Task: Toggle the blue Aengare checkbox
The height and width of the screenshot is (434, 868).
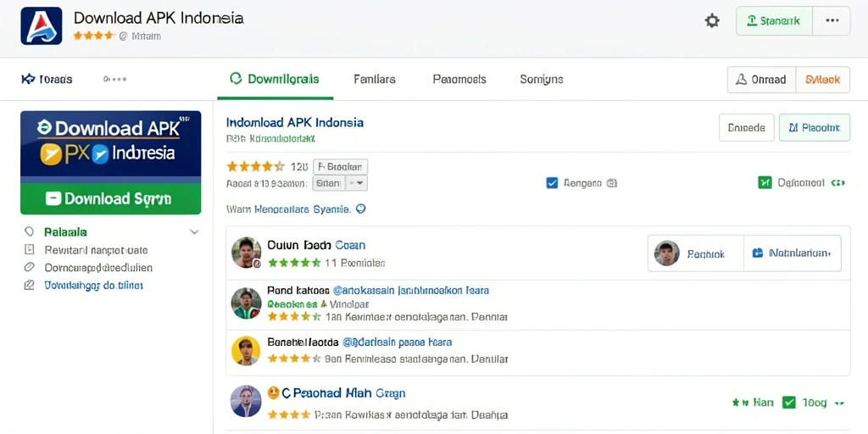Action: tap(552, 183)
